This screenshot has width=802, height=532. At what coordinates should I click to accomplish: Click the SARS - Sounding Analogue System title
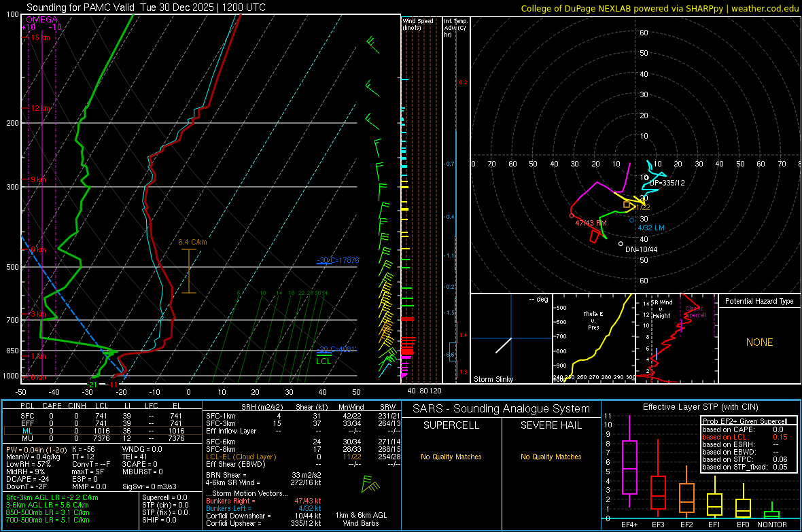click(x=501, y=409)
